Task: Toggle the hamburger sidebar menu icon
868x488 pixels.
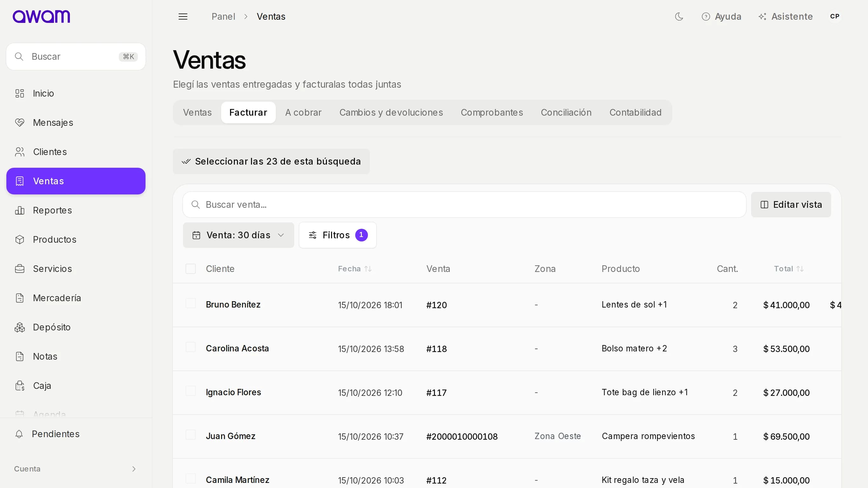Action: pyautogui.click(x=183, y=17)
